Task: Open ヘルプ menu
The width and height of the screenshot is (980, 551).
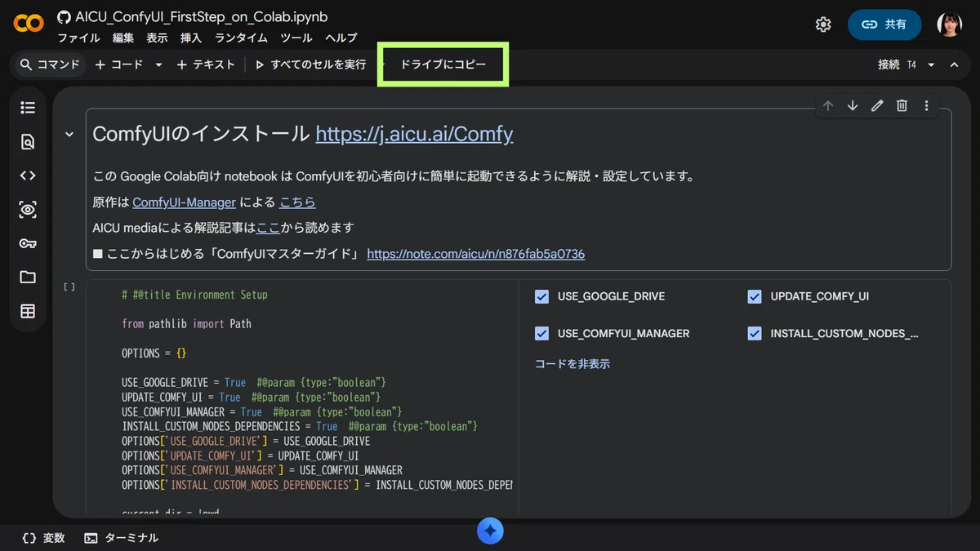Action: pos(341,38)
